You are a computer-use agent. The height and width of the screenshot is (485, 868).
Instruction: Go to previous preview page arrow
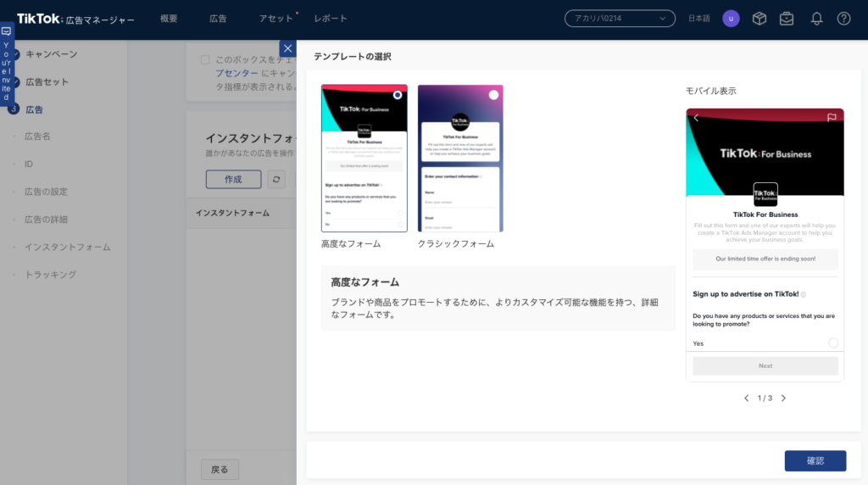coord(746,398)
